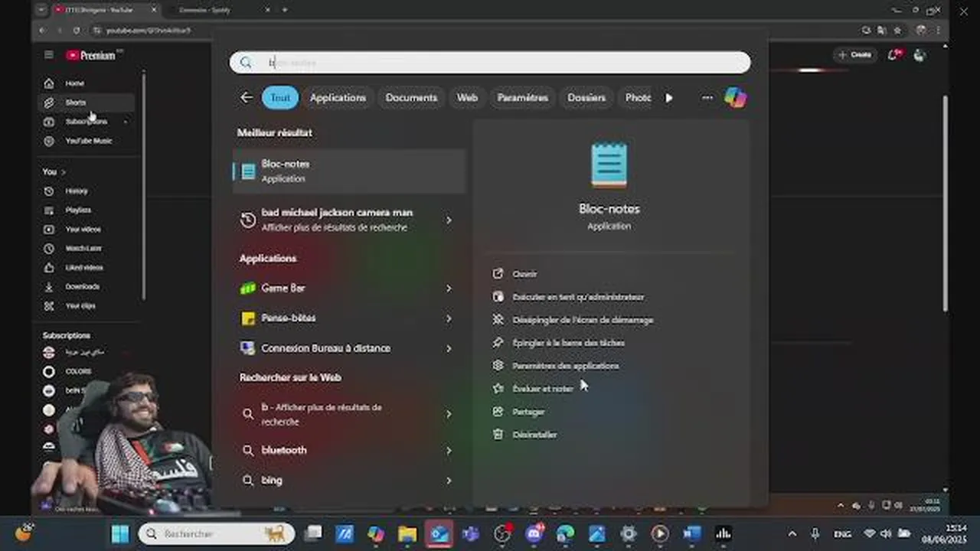Open Outlook from the taskbar
980x551 pixels.
tap(439, 533)
